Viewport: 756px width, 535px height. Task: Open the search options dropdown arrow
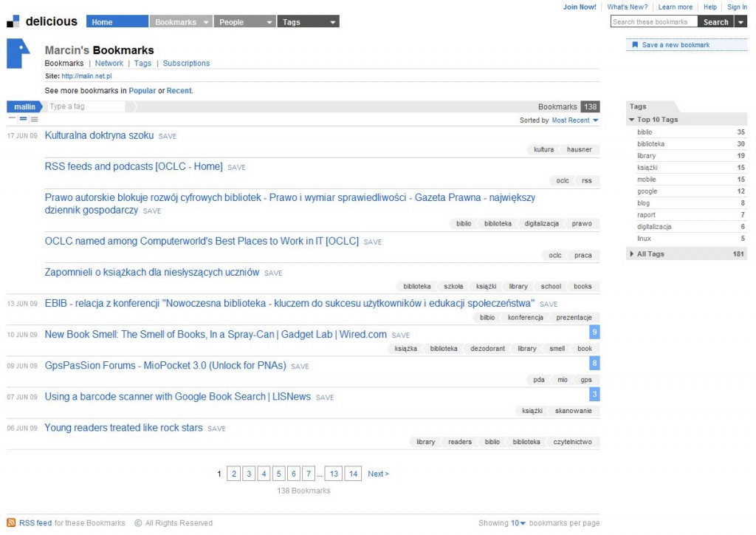click(740, 21)
